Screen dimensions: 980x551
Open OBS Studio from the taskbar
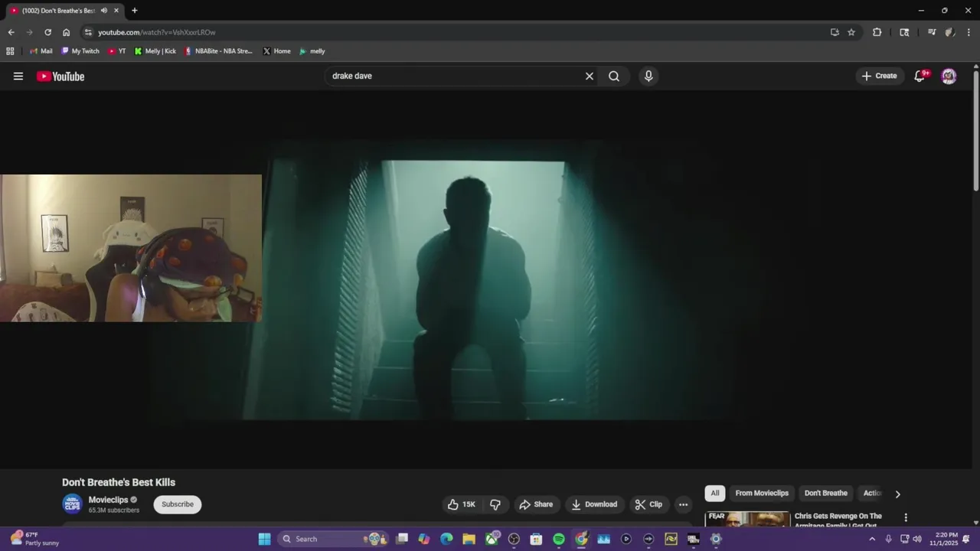tap(514, 539)
